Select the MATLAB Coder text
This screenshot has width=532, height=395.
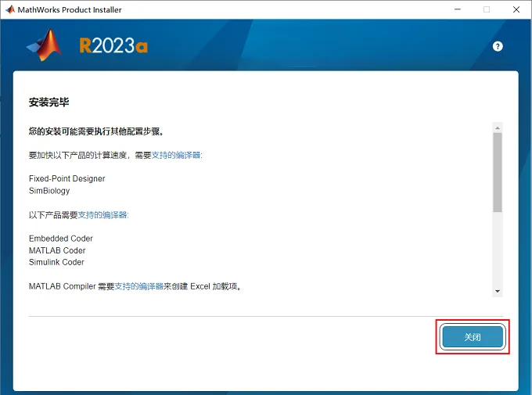coord(57,250)
